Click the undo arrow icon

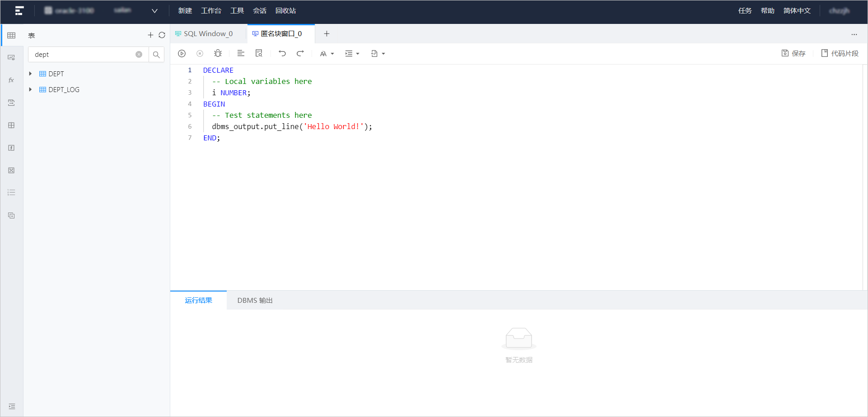282,54
